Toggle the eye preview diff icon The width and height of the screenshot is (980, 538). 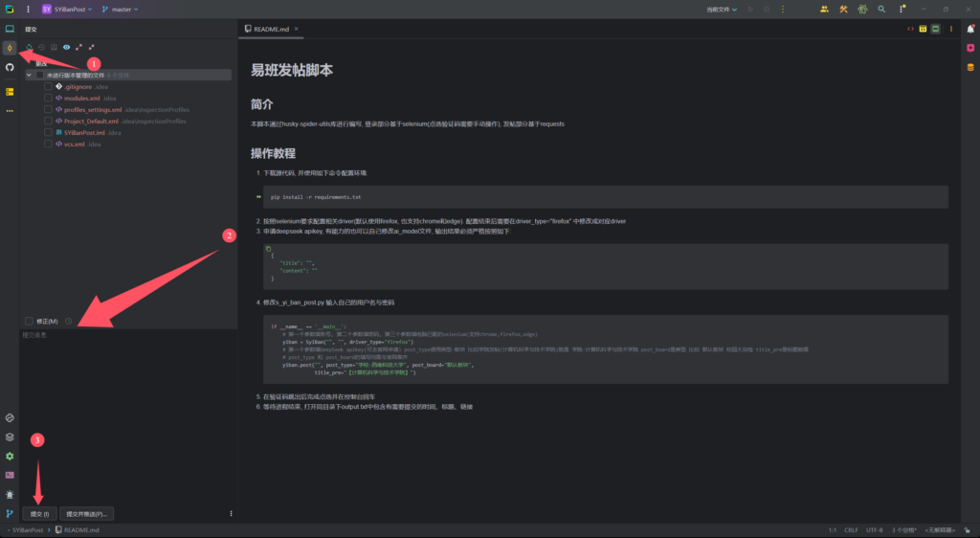point(67,47)
